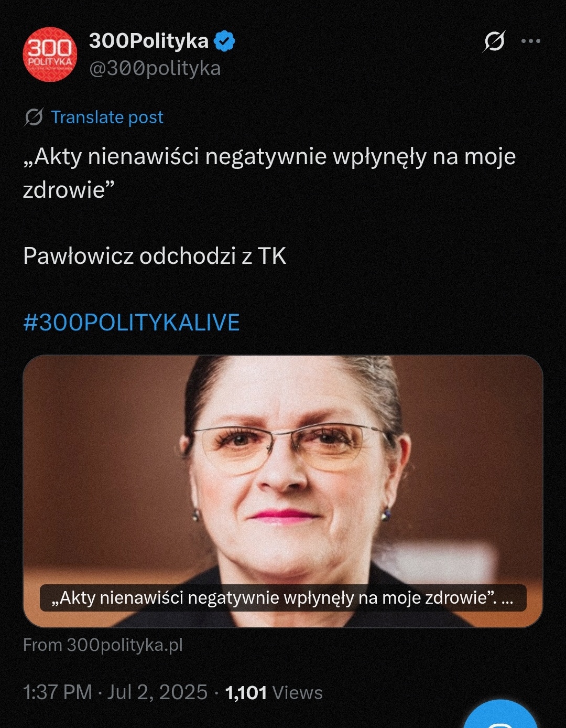Follow the From 300polityka.pl source link
Viewport: 566px width, 728px height.
coord(103,645)
